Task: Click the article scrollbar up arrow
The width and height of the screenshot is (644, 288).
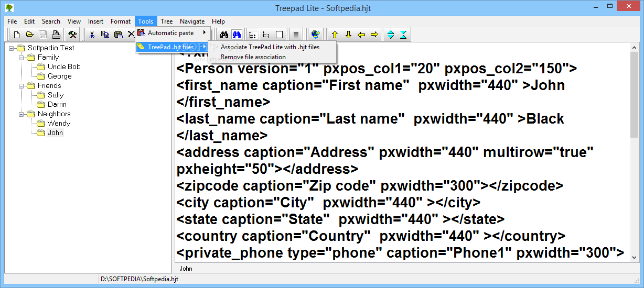Action: (x=634, y=48)
